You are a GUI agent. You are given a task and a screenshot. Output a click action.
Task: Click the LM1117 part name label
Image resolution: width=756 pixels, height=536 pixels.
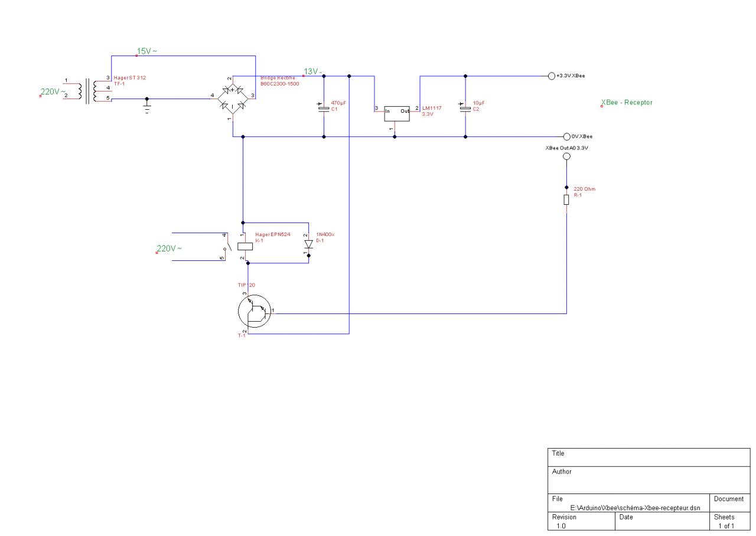(432, 108)
